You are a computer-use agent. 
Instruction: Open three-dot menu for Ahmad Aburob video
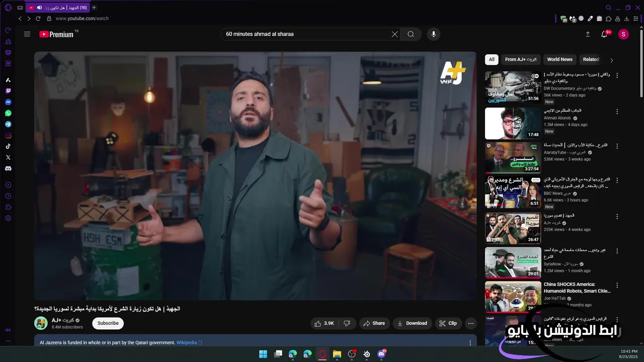coord(617,111)
